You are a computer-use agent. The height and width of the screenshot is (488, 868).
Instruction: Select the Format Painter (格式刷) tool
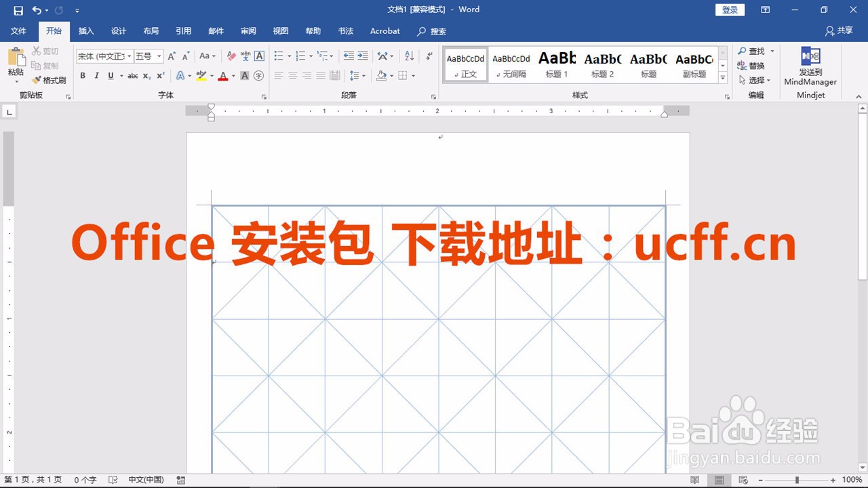[49, 80]
